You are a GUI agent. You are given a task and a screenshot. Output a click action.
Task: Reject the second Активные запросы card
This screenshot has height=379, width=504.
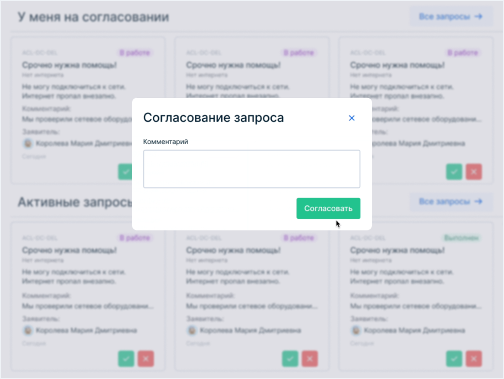point(310,359)
